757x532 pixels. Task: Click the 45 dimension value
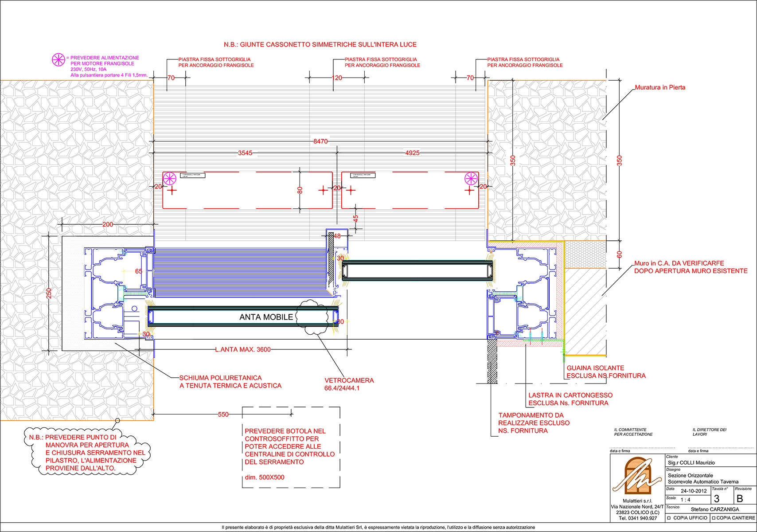pos(355,219)
